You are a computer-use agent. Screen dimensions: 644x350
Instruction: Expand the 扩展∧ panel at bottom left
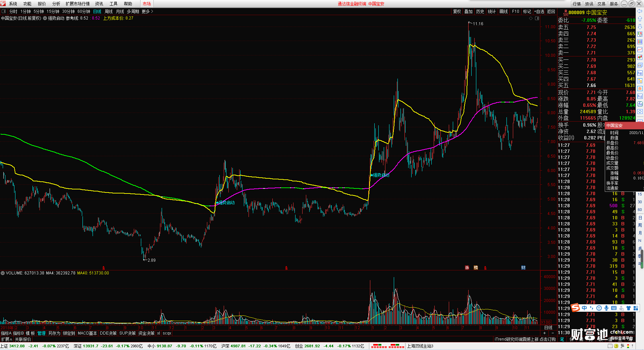click(6, 339)
